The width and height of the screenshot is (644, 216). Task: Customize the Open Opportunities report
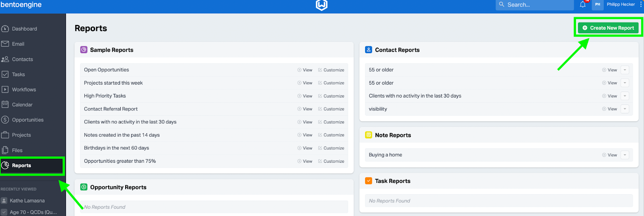coord(331,70)
